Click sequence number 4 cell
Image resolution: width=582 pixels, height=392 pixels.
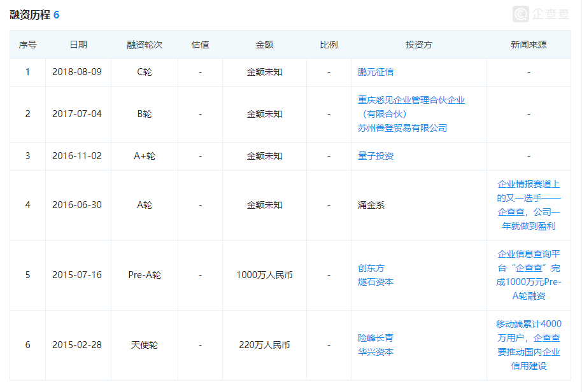27,205
